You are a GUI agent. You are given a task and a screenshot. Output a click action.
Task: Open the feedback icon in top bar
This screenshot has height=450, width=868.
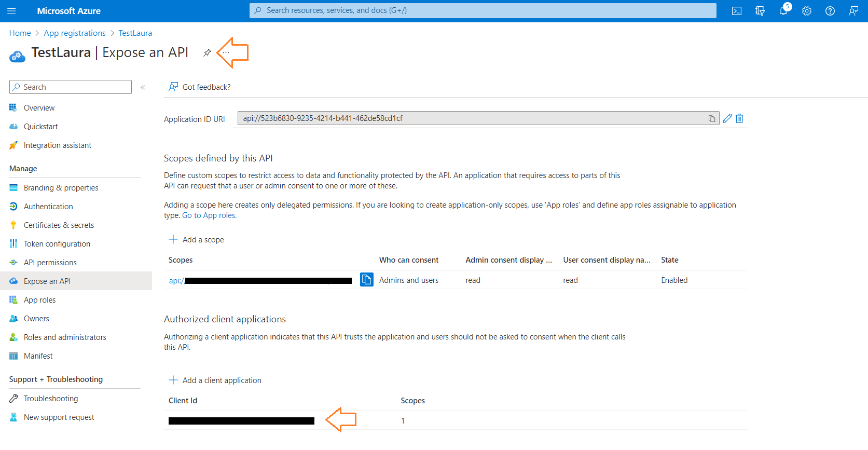[x=853, y=11]
